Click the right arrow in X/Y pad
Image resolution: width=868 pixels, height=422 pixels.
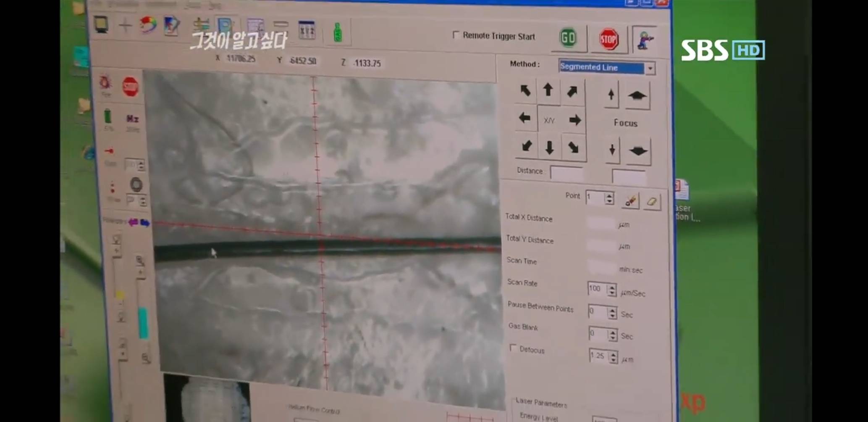[x=575, y=120]
